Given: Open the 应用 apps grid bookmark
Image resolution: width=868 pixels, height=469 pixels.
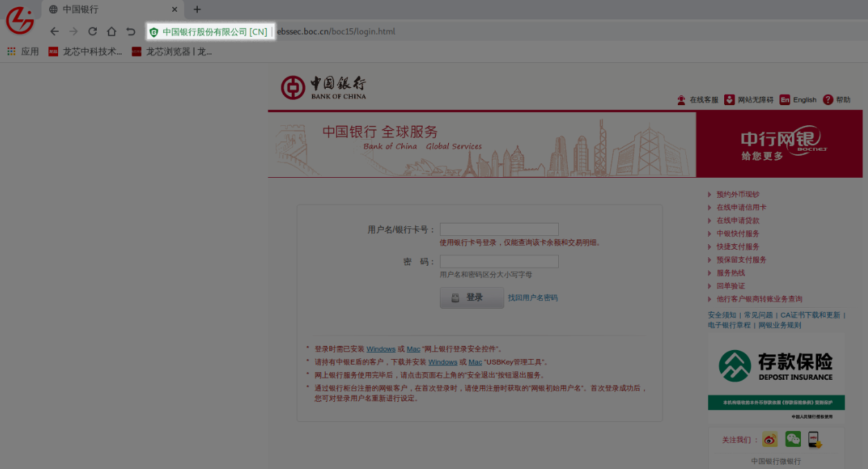Looking at the screenshot, I should pyautogui.click(x=23, y=51).
